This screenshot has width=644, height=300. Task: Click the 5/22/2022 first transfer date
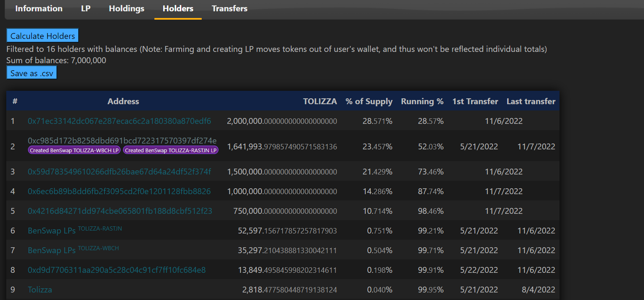tap(479, 270)
